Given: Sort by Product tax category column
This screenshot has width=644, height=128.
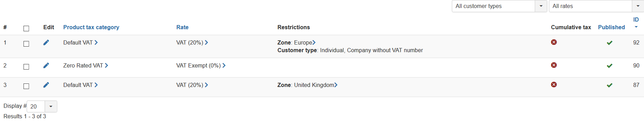Looking at the screenshot, I should (x=91, y=27).
